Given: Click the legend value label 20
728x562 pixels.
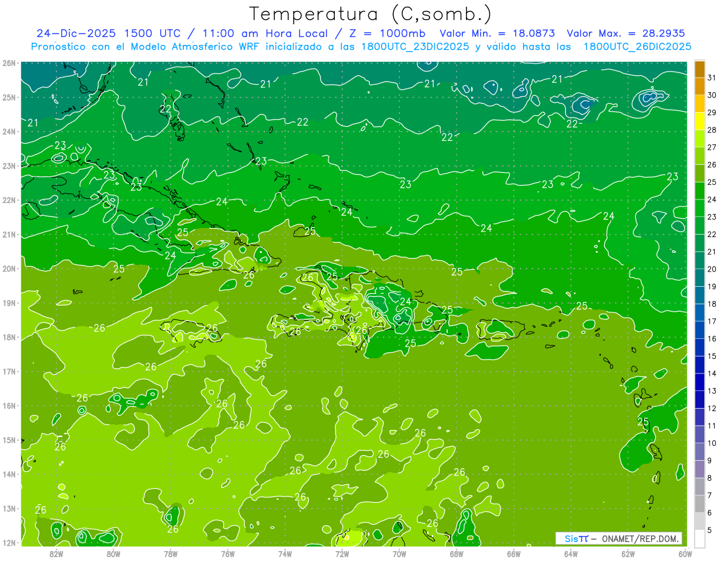Looking at the screenshot, I should [x=712, y=269].
